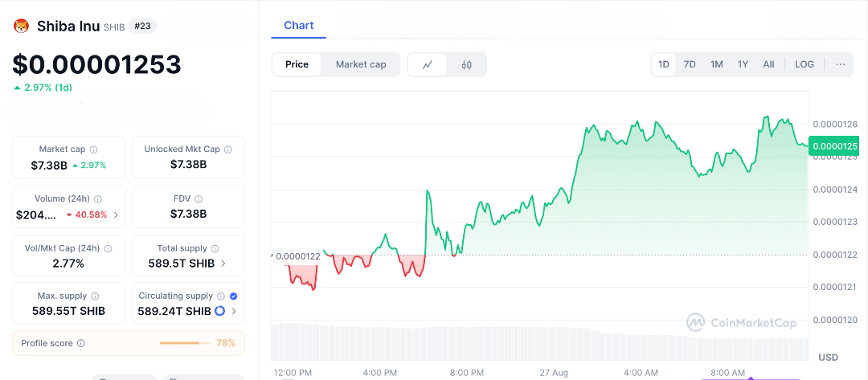Switch to candlestick chart icon
The height and width of the screenshot is (380, 868).
pos(466,64)
